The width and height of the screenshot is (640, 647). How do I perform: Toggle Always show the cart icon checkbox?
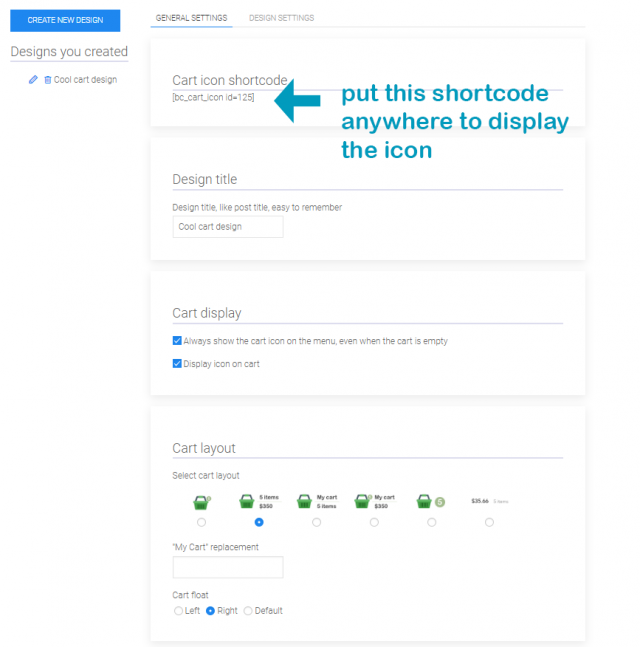177,340
